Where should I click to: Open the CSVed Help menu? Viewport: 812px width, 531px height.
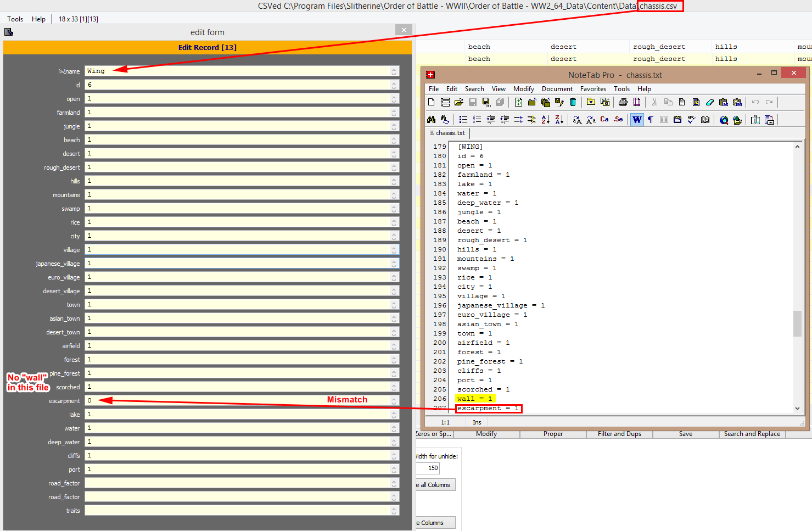pos(38,19)
